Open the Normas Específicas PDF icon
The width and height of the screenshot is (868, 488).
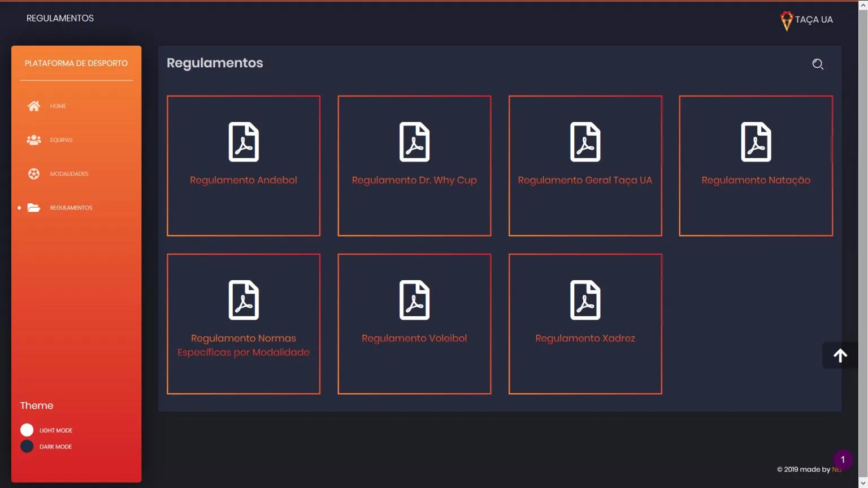244,300
